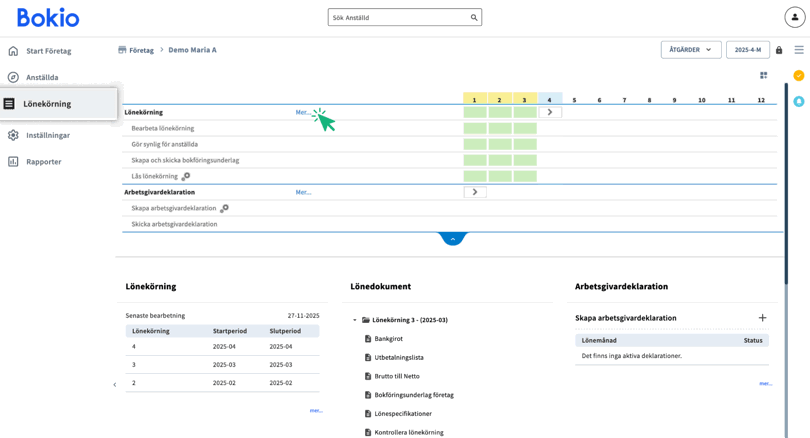Click the 2025-4-M period button
Viewport: 810px width, 438px height.
click(x=747, y=50)
